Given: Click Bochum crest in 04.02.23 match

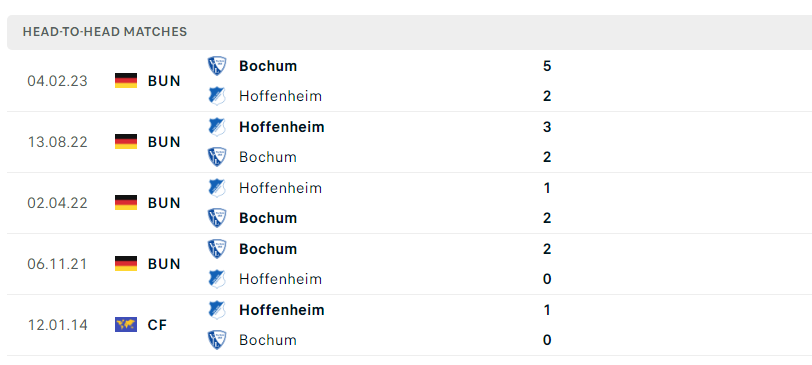Looking at the screenshot, I should pos(217,66).
